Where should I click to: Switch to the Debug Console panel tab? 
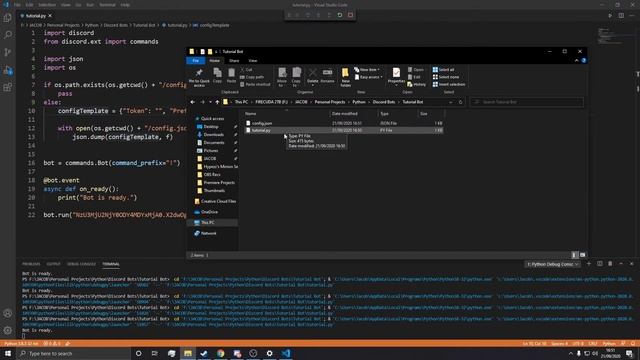tap(81, 264)
